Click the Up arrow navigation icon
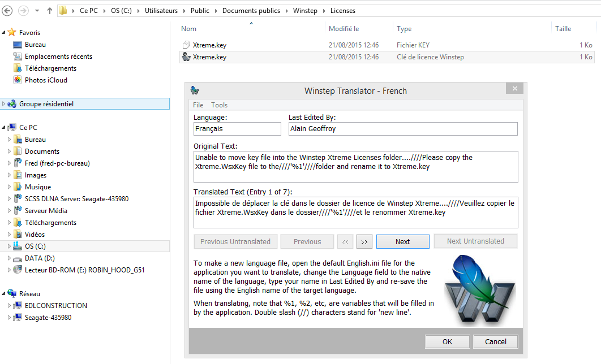 [x=50, y=11]
